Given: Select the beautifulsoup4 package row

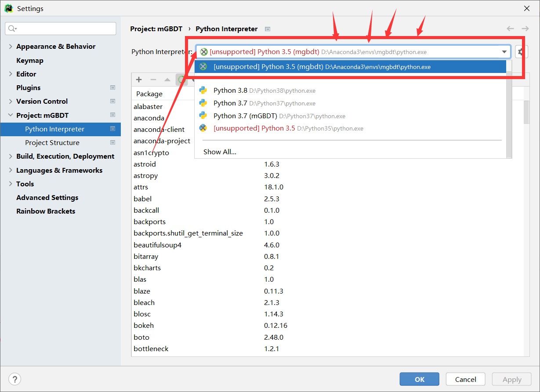Looking at the screenshot, I should point(327,245).
